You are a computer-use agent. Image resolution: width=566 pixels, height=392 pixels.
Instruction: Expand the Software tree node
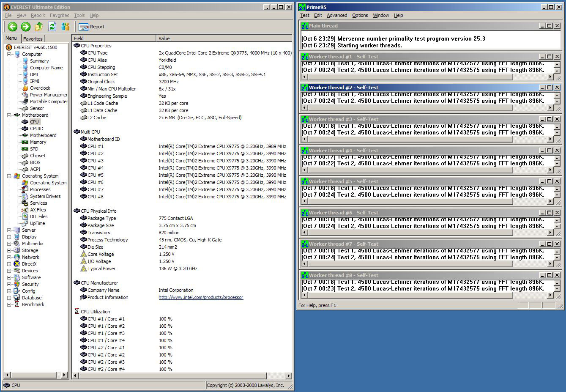click(x=9, y=277)
